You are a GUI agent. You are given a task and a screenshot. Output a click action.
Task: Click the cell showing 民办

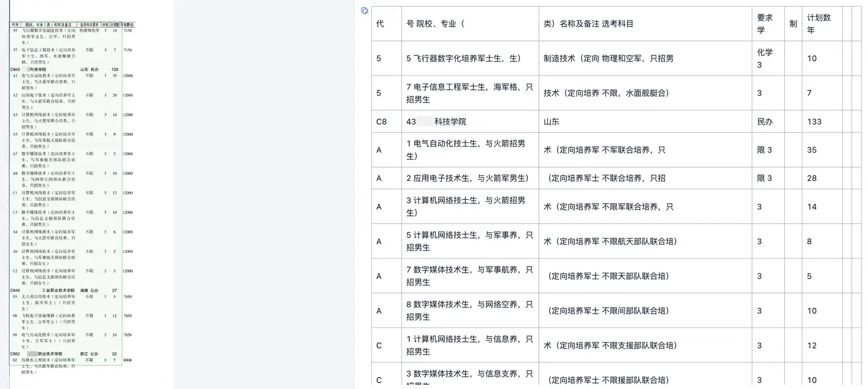[x=765, y=121]
